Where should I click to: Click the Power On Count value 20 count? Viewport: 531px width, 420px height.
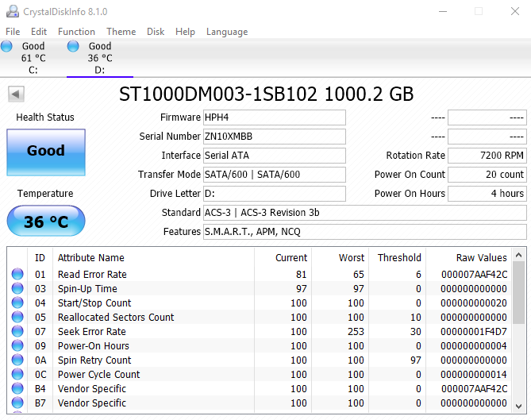(487, 175)
